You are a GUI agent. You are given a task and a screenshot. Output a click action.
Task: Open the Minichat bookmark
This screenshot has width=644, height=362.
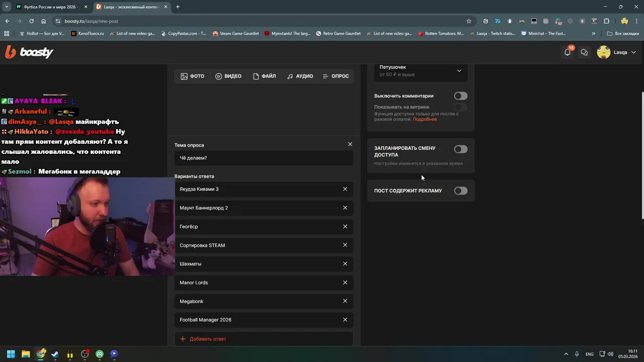[x=543, y=34]
